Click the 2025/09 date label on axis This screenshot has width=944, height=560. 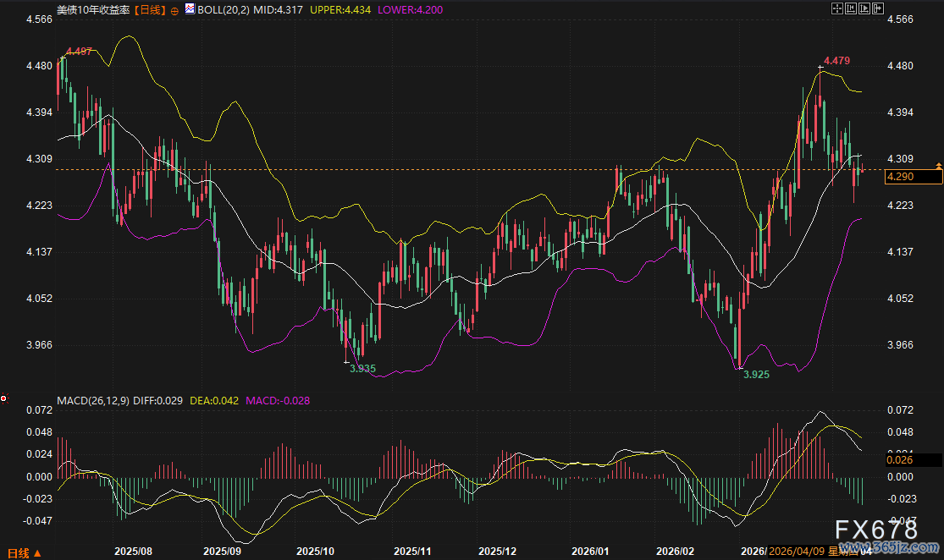click(x=222, y=552)
